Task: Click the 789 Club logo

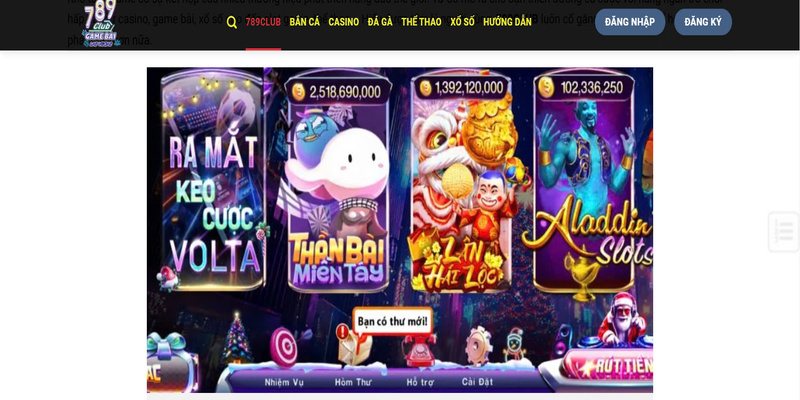Action: [101, 23]
